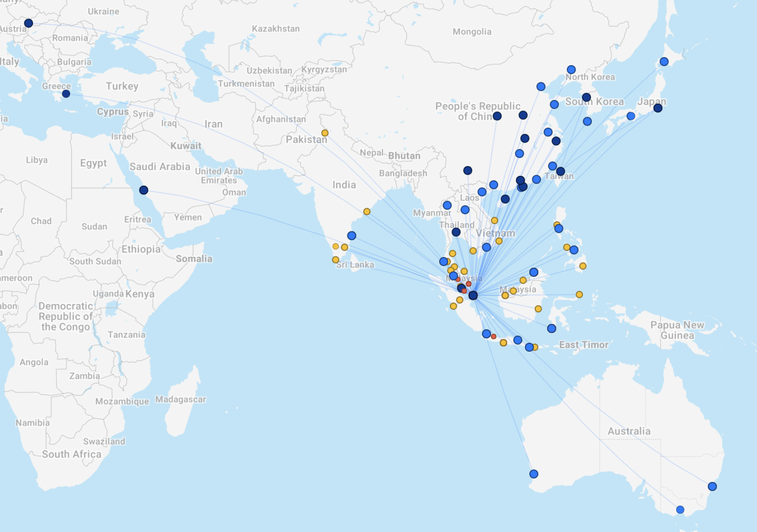
Task: Click the dark marker below the Japan label
Action: click(657, 108)
